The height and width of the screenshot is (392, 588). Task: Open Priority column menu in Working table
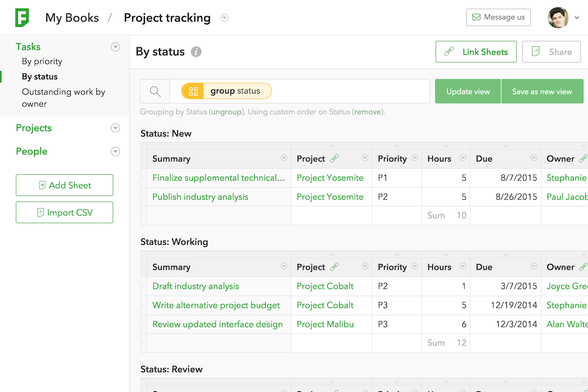click(415, 266)
